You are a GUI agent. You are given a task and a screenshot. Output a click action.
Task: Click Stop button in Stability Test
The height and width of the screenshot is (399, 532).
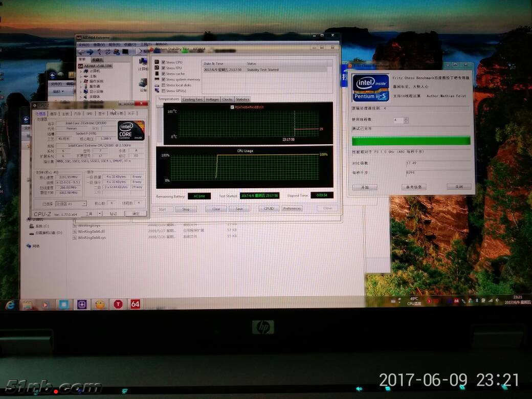click(186, 209)
